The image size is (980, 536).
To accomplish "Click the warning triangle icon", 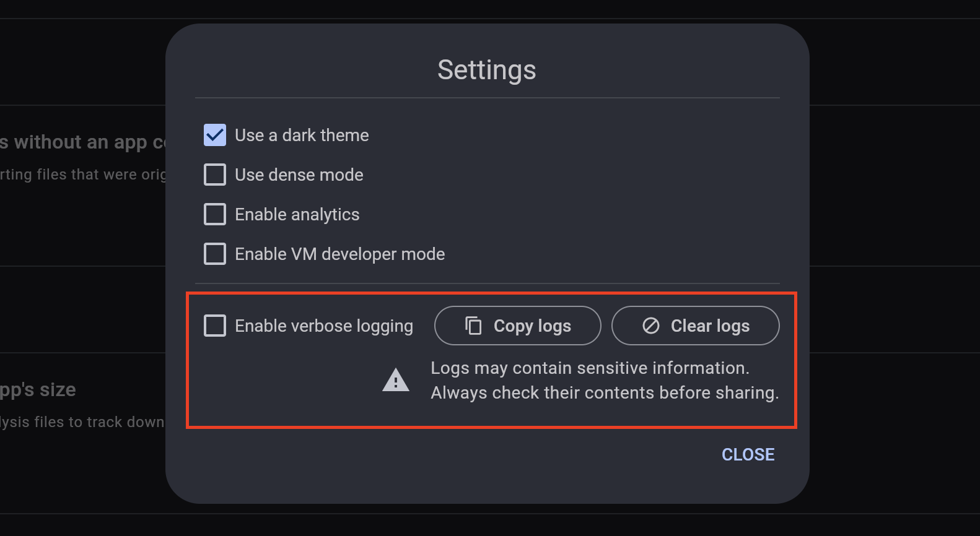I will pyautogui.click(x=395, y=380).
